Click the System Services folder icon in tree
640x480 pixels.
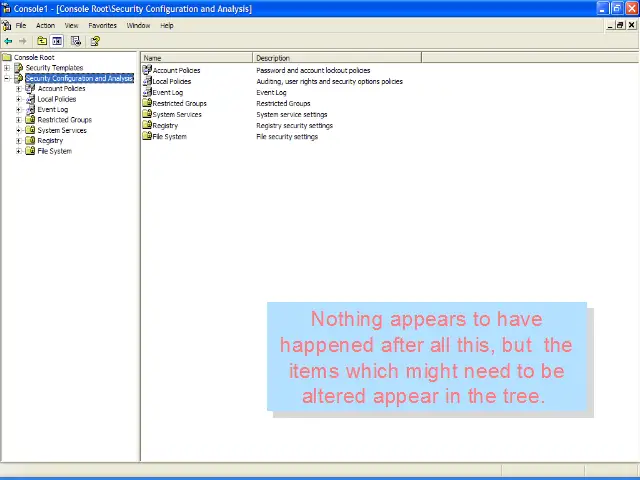pos(30,130)
